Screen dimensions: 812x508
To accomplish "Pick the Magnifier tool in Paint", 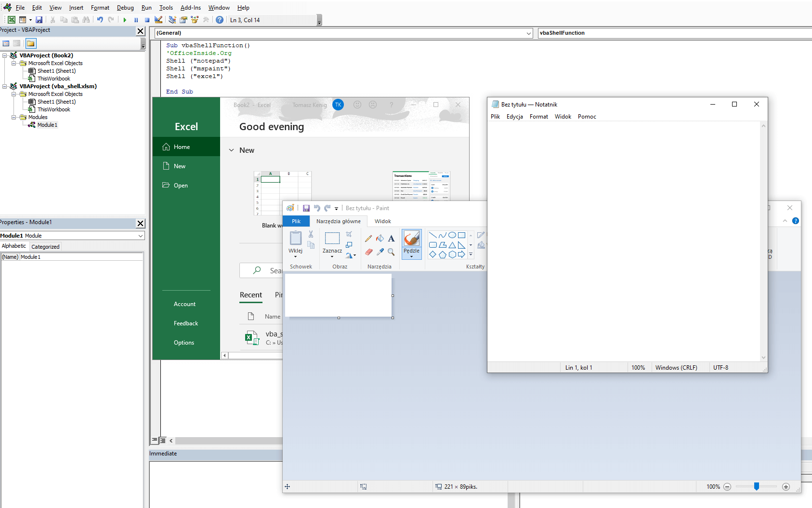I will pos(391,252).
